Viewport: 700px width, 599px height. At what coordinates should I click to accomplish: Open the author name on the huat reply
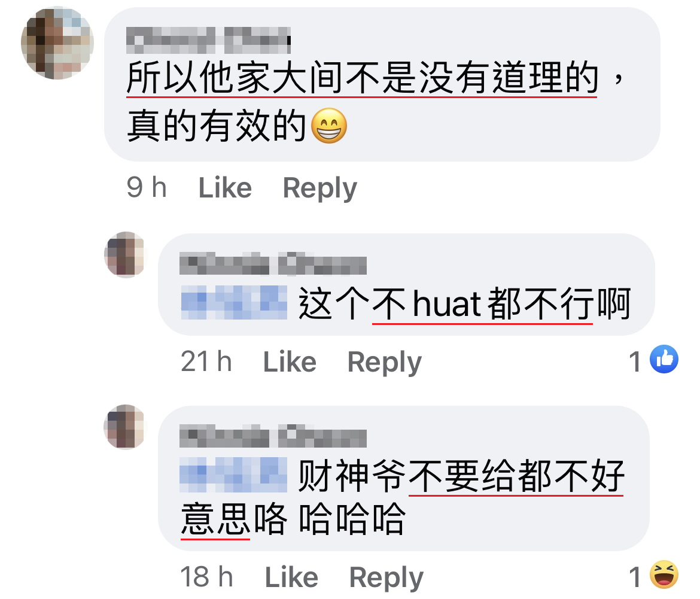pyautogui.click(x=273, y=264)
